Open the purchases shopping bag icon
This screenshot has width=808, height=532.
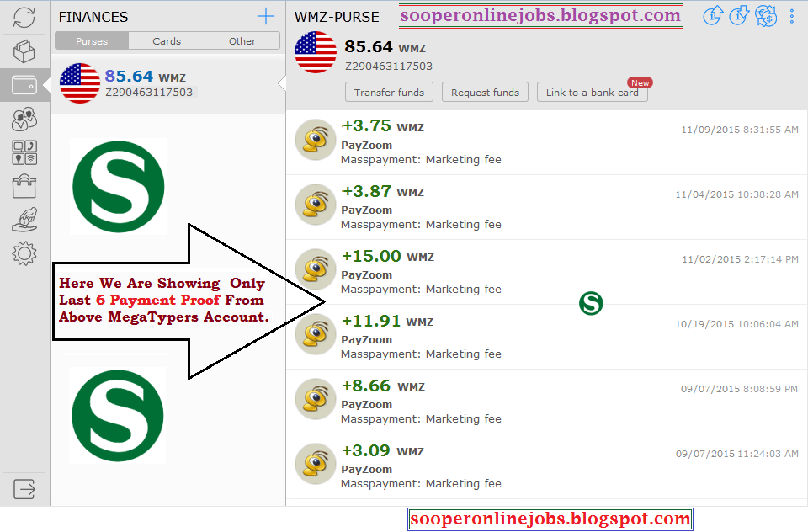coord(24,185)
